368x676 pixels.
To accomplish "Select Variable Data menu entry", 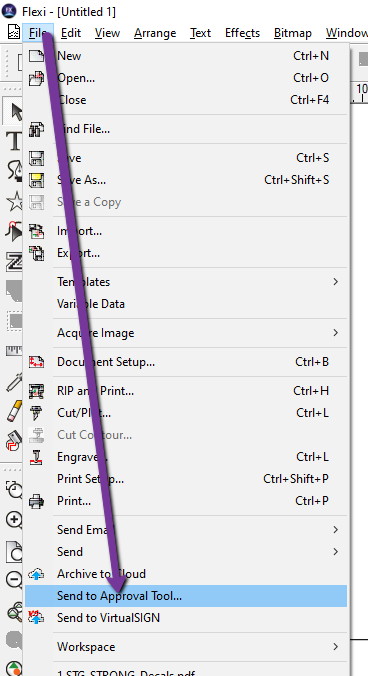I will tap(186, 304).
